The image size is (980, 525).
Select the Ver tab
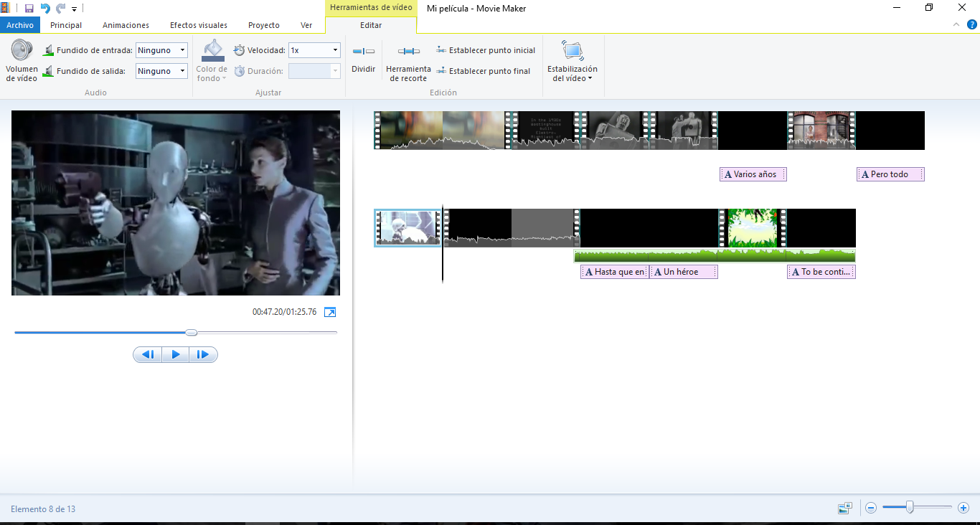pos(306,25)
